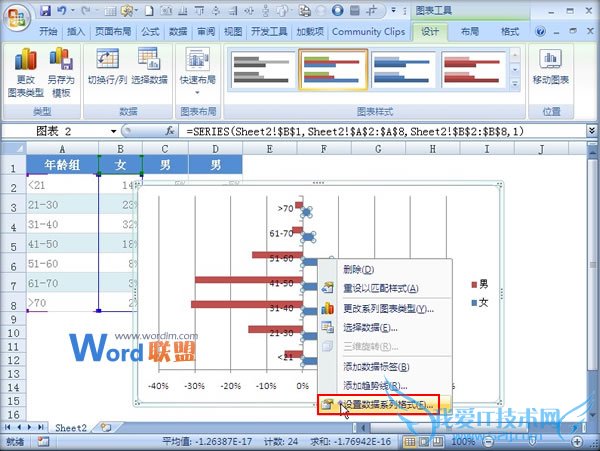
Task: Click the New blank document icon
Action: [149, 11]
